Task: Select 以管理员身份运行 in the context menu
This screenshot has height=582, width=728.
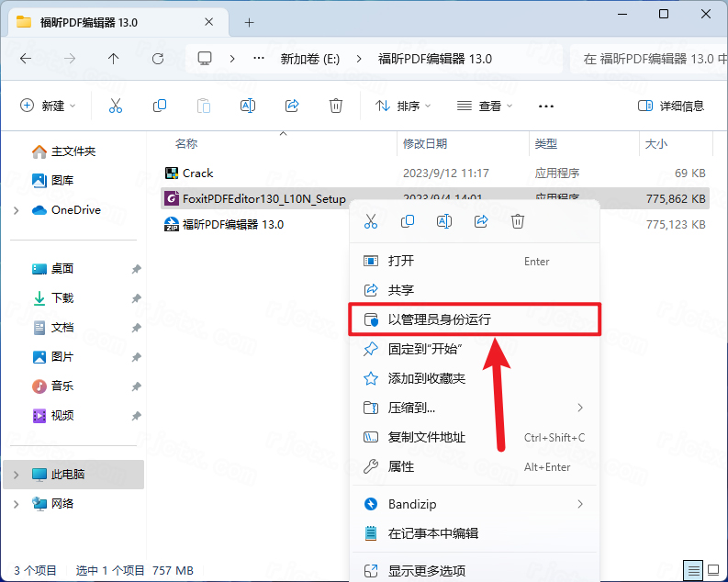Action: [x=475, y=319]
